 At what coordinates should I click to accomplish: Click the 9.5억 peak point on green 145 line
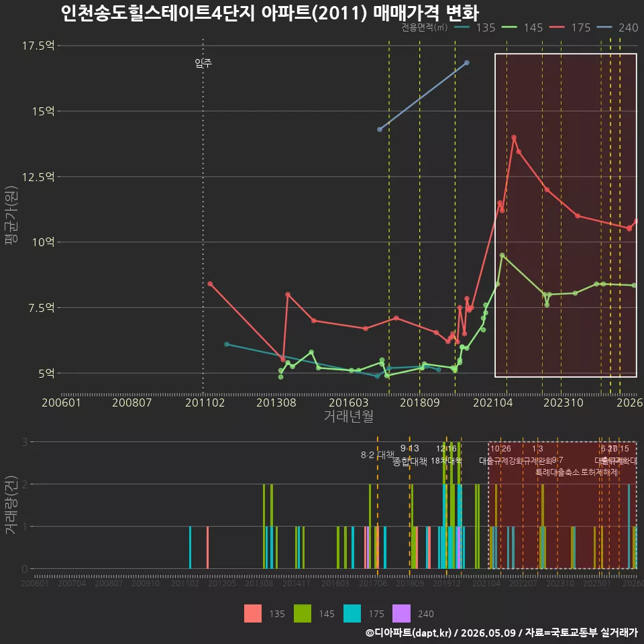[x=502, y=255]
